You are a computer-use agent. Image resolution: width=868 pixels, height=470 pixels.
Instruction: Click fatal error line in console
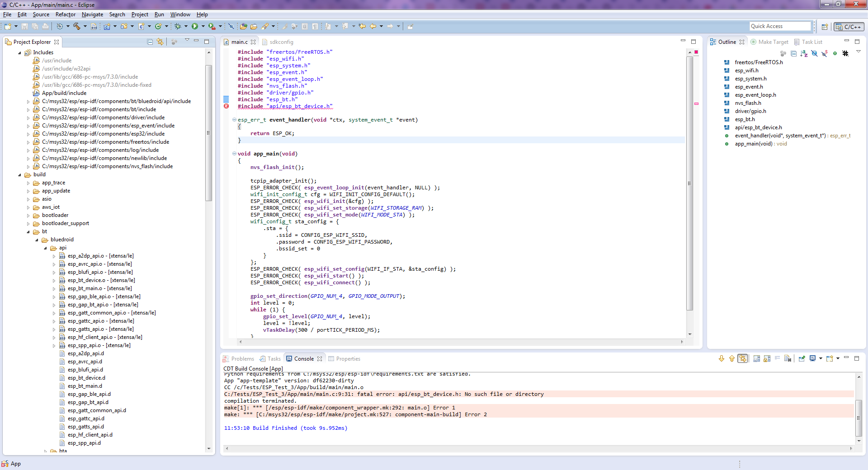click(384, 394)
